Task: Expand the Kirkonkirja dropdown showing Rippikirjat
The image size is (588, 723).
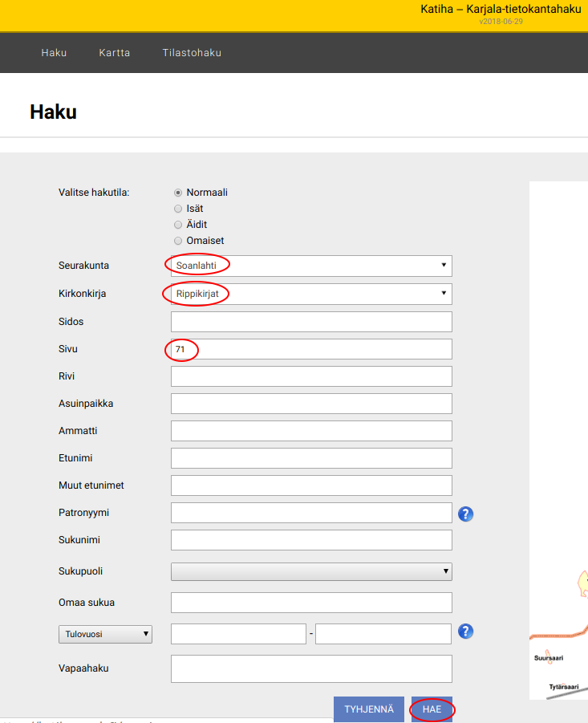Action: pos(311,294)
